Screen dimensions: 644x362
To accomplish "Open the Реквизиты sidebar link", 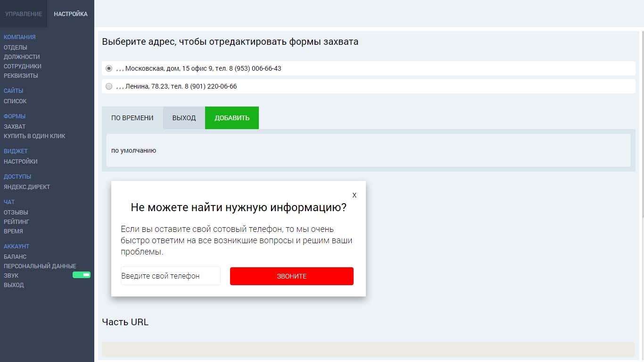I will coord(21,76).
